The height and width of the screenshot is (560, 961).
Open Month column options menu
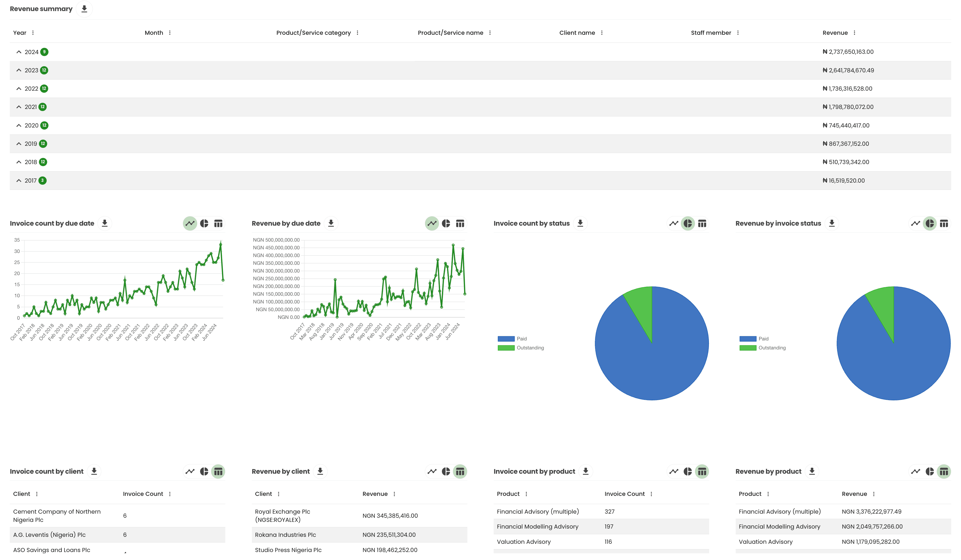[170, 33]
